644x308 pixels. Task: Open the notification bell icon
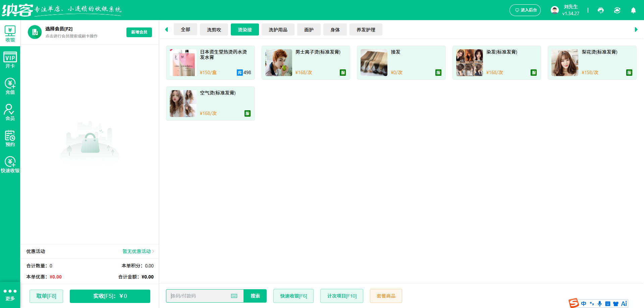(x=633, y=10)
